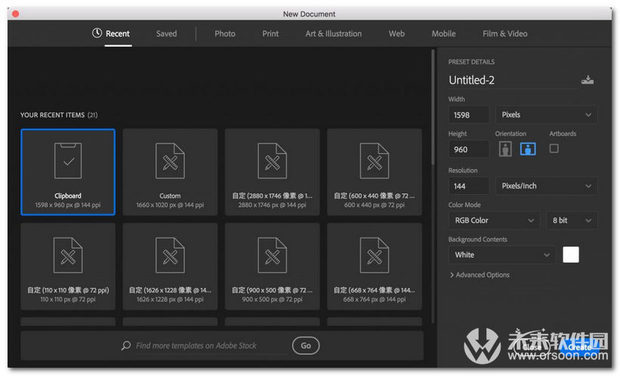Image resolution: width=620 pixels, height=376 pixels.
Task: Pick the 2880 x 1746 preset
Action: (x=272, y=172)
